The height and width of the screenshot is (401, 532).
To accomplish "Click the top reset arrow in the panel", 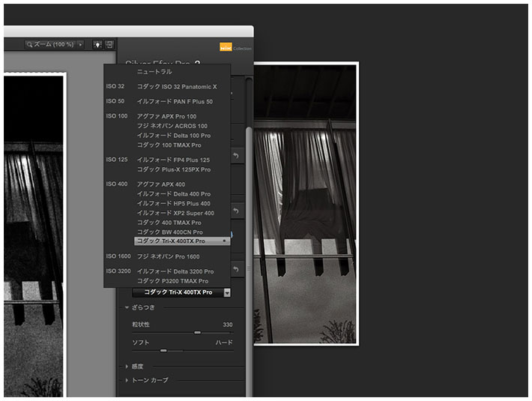I will pyautogui.click(x=237, y=156).
